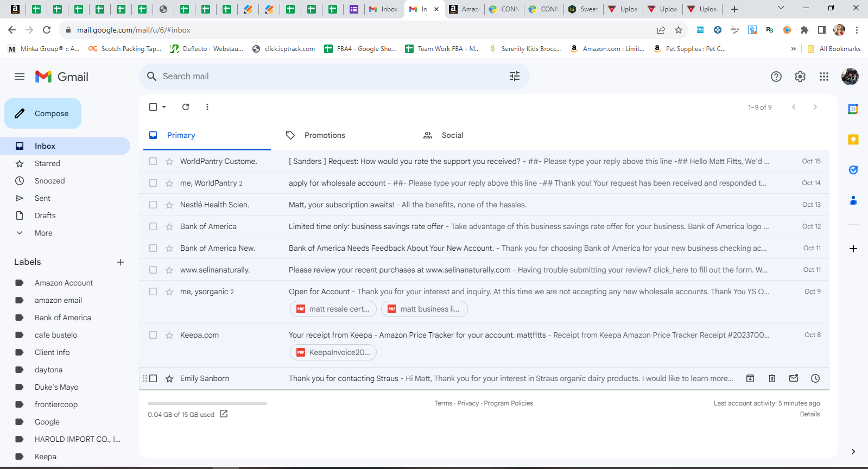Viewport: 868px width, 469px height.
Task: Open the KeepaInvoice PDF attachment
Action: point(333,352)
